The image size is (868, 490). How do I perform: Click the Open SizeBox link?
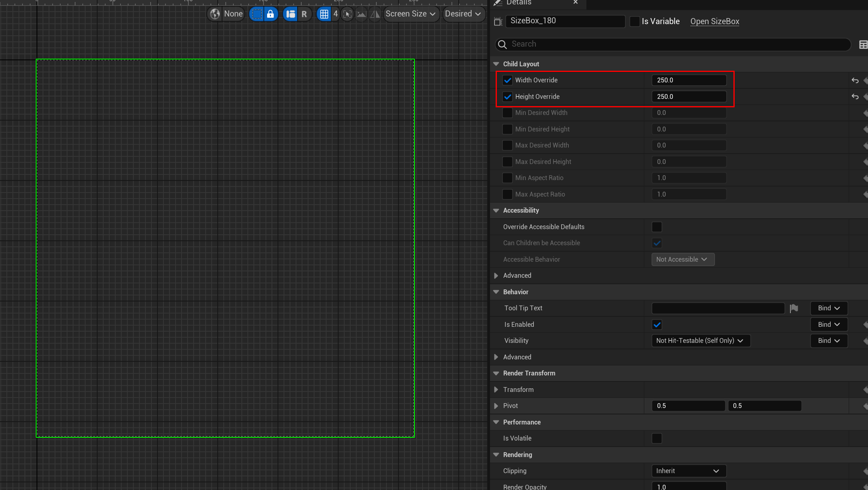tap(715, 21)
